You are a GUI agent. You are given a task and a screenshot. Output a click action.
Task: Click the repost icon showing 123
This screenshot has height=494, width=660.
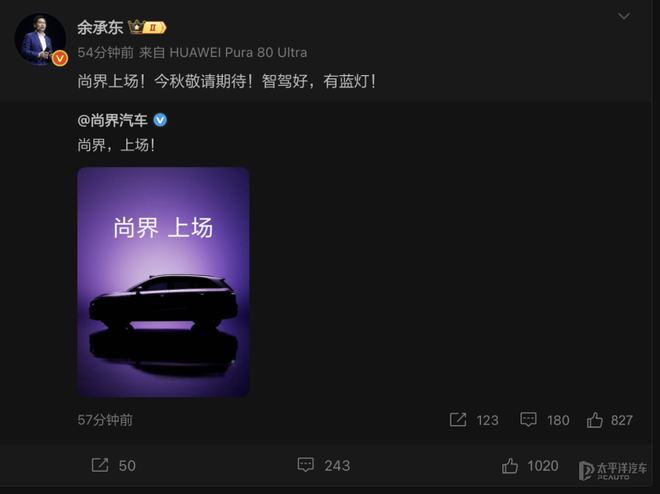click(458, 420)
